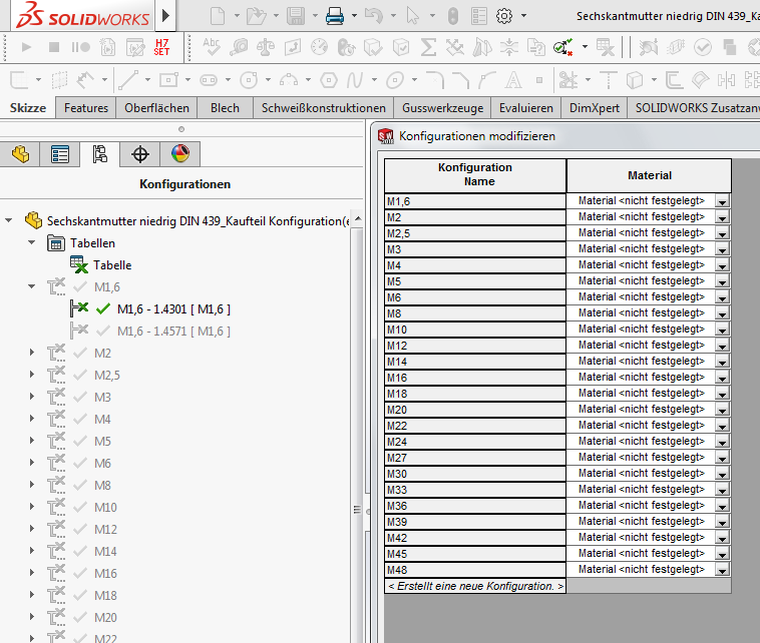Click the H7 SET tolerance icon
Image resolution: width=760 pixels, height=643 pixels.
161,47
